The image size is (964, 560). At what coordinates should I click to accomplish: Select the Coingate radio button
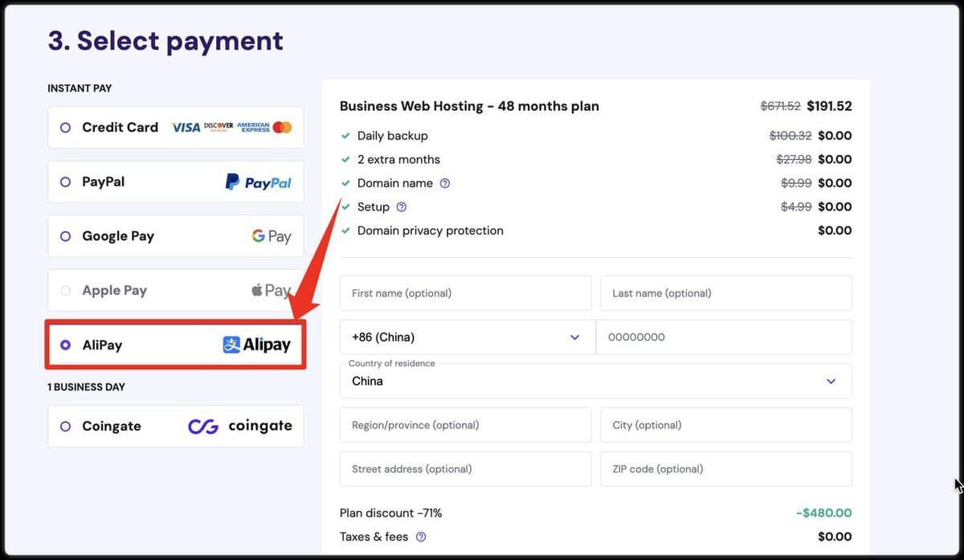coord(66,427)
